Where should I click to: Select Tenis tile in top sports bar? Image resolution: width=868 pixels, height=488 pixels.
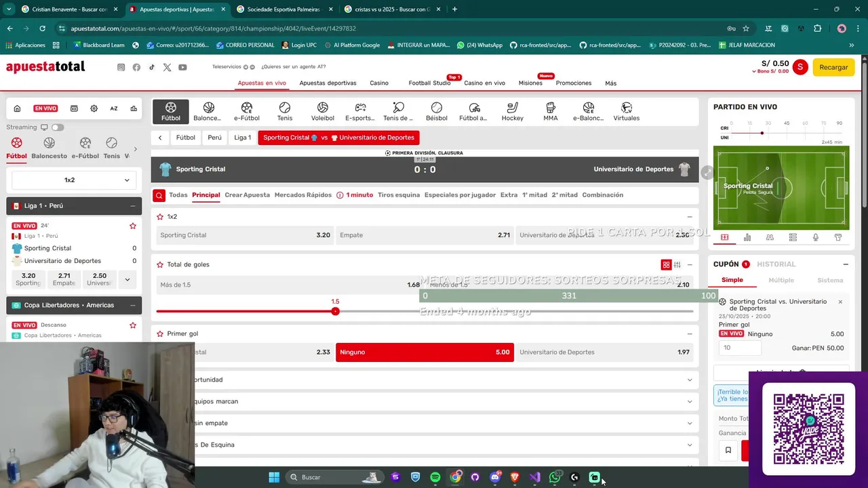(x=285, y=112)
